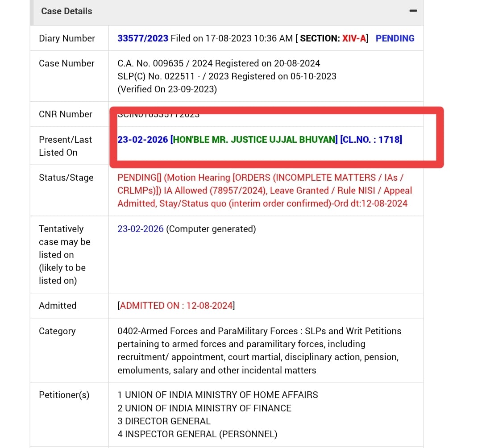Click 'Ord dt:12-08-2024' status text
Viewport: 482px width, 448px height.
[x=371, y=203]
